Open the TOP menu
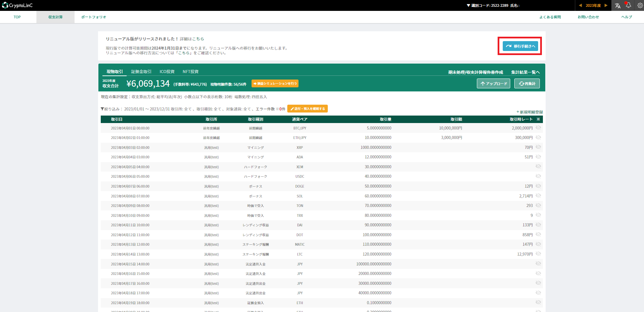The image size is (644, 312). 17,17
